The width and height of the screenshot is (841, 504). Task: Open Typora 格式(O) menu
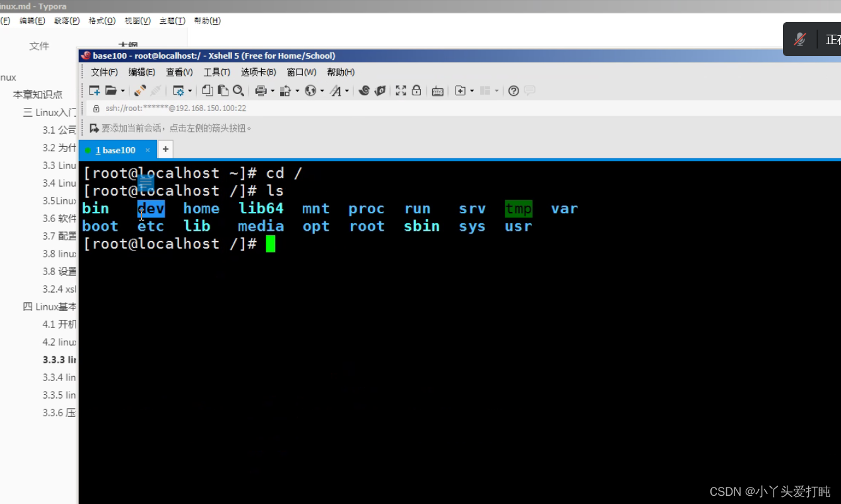[102, 21]
